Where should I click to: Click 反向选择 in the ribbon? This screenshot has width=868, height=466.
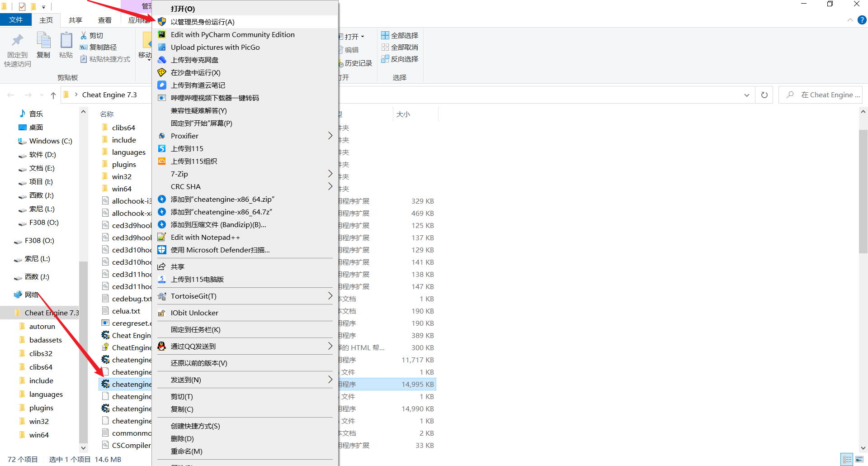[400, 59]
